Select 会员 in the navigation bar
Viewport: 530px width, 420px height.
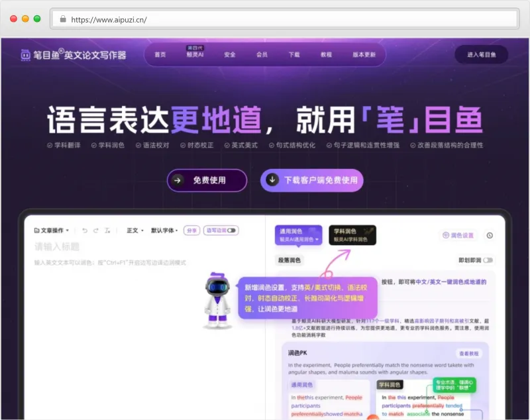pyautogui.click(x=262, y=55)
